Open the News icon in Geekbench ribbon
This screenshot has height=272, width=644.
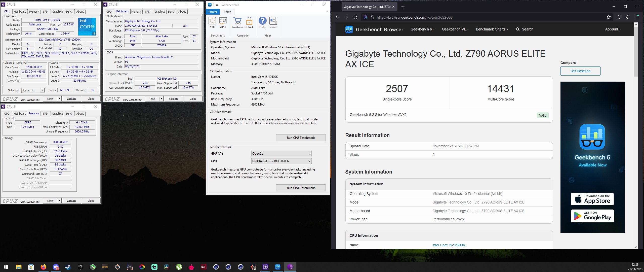(273, 23)
